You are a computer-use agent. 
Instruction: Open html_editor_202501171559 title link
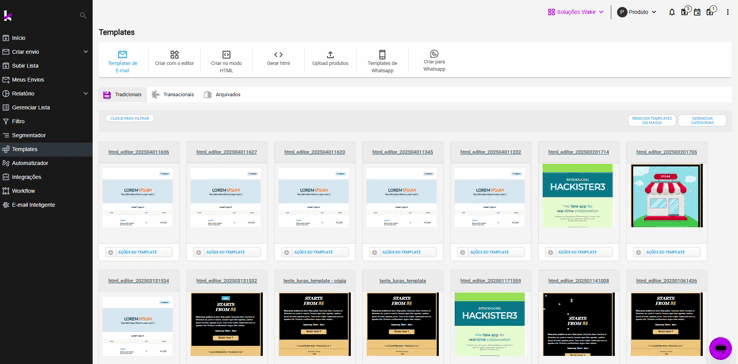click(x=491, y=281)
